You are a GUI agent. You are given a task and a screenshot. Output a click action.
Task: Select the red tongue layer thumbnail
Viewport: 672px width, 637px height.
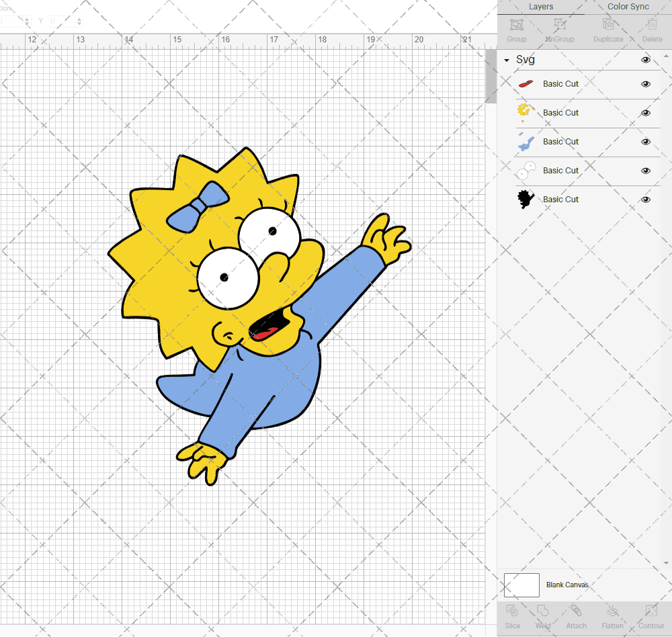point(526,83)
